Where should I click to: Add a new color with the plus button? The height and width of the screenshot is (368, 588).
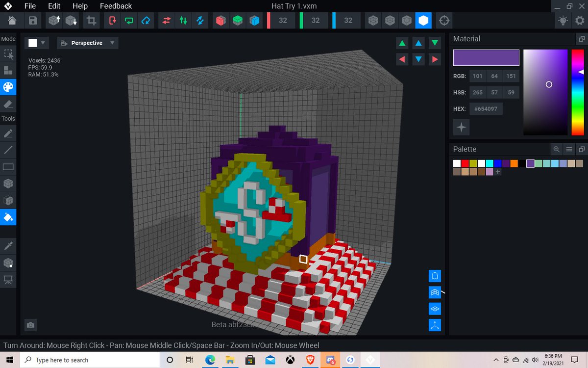497,172
